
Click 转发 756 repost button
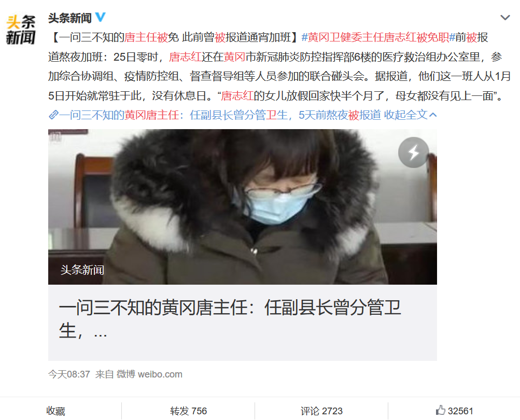[188, 411]
